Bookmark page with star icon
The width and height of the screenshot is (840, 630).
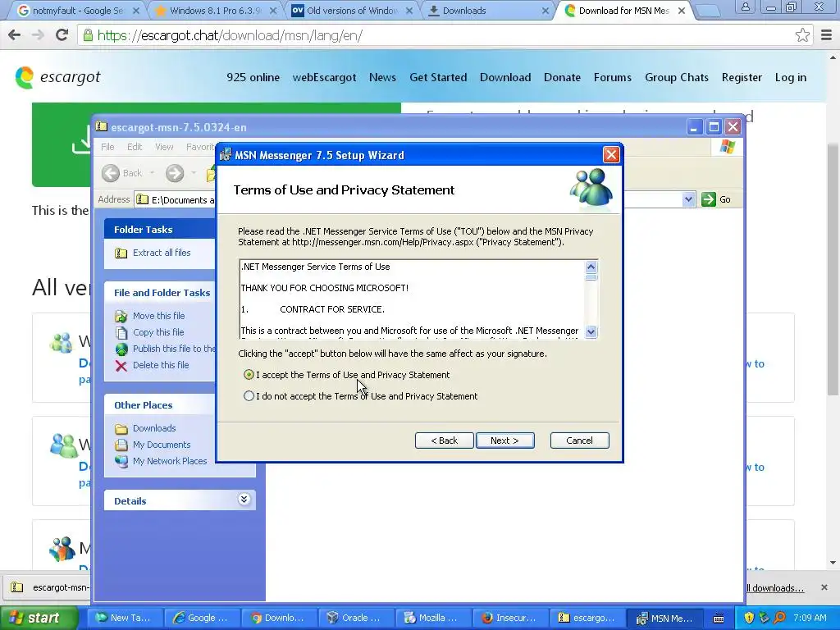coord(802,35)
